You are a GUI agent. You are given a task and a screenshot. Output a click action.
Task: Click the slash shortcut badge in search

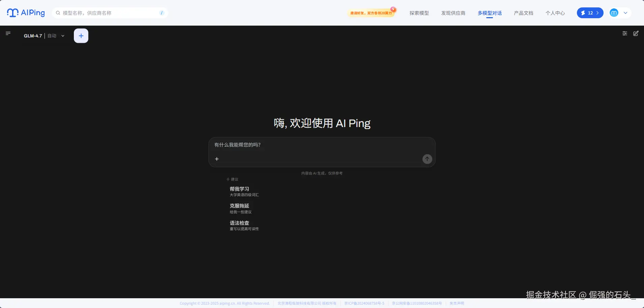pyautogui.click(x=162, y=13)
